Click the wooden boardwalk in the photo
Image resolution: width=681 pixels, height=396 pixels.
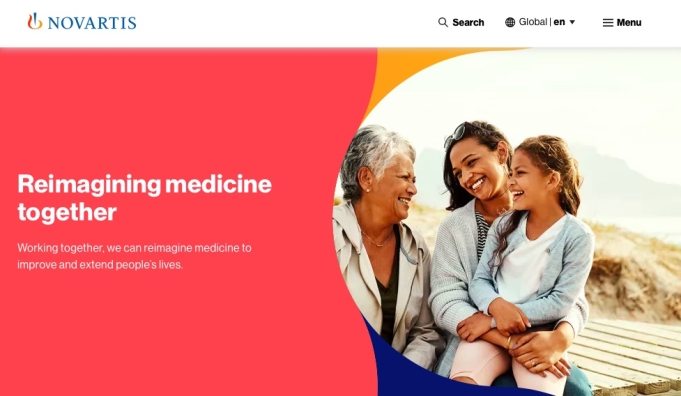630,356
